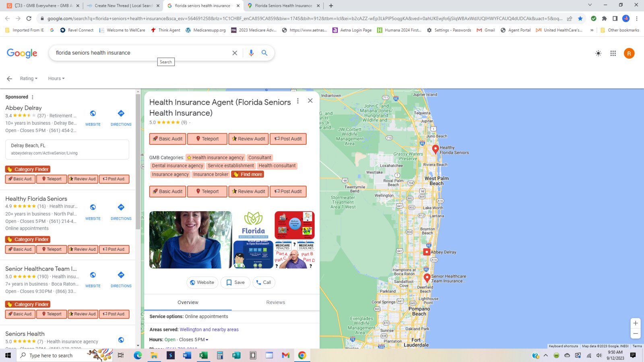Open Chrome extensions puzzle icon
The image size is (644, 362).
(x=604, y=18)
